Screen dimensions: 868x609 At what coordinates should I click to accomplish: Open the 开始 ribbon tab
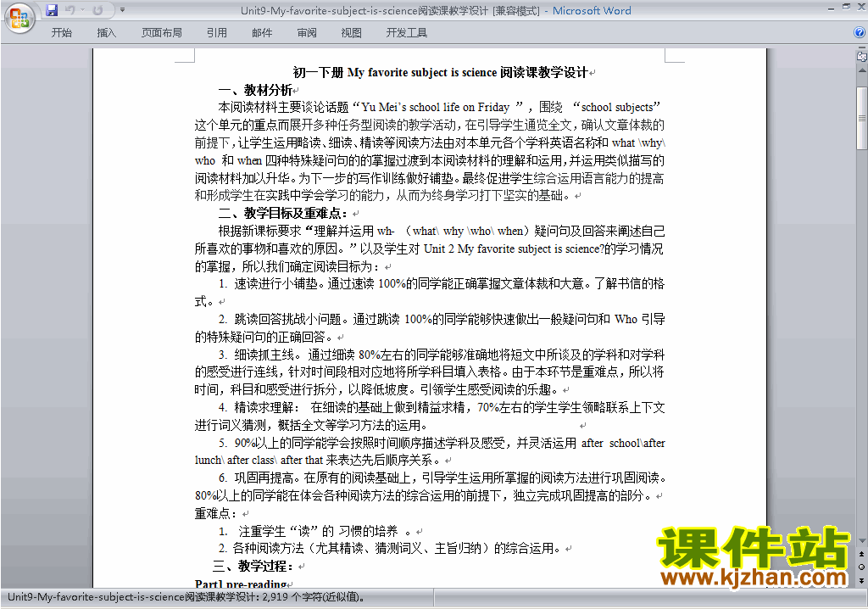click(x=61, y=33)
